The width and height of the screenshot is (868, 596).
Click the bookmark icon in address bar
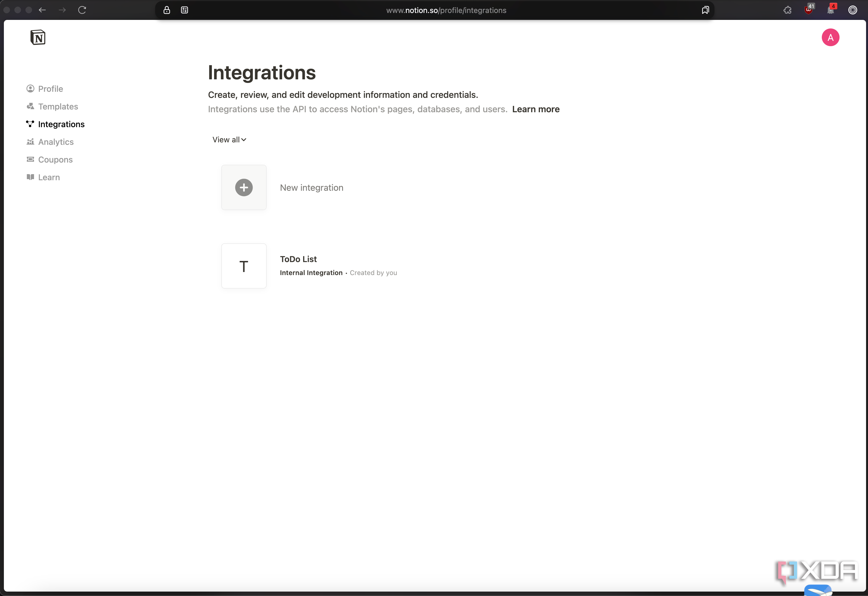[705, 10]
